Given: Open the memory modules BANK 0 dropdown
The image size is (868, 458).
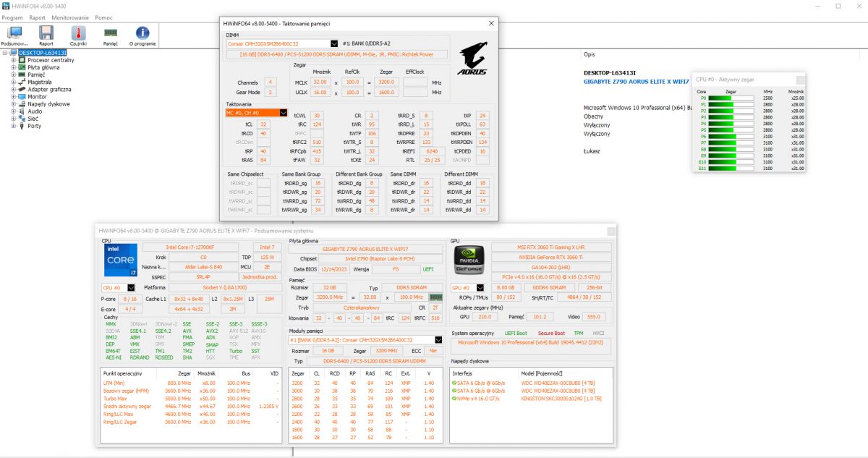Looking at the screenshot, I should click(x=438, y=339).
